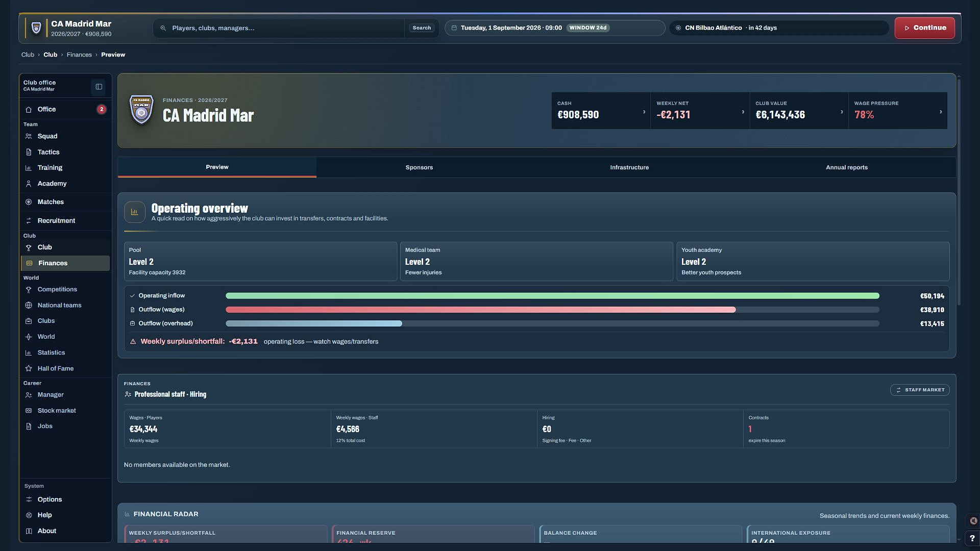980x551 pixels.
Task: Expand the Cash €908,590 stat card
Action: click(601, 111)
